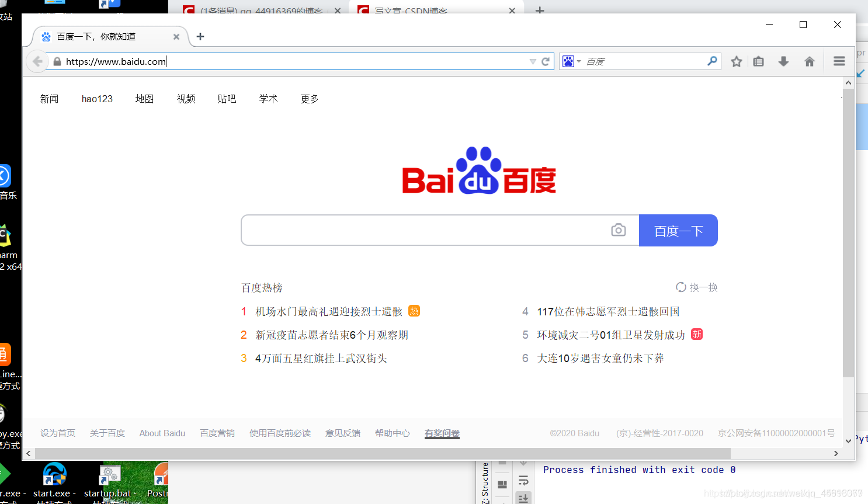
Task: Click the 百度一下 search button
Action: [678, 230]
